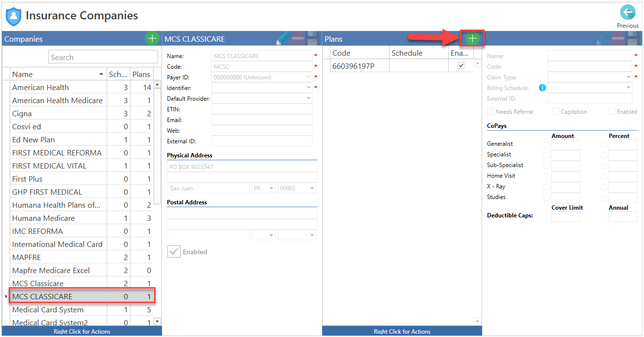Screen dimensions: 644x337
Task: Click the Billing Schedule info icon
Action: (x=542, y=88)
